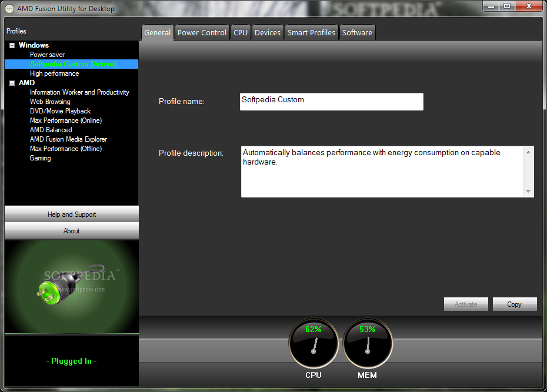This screenshot has width=547, height=392.
Task: Click description scrollbar up arrow
Action: (x=529, y=152)
